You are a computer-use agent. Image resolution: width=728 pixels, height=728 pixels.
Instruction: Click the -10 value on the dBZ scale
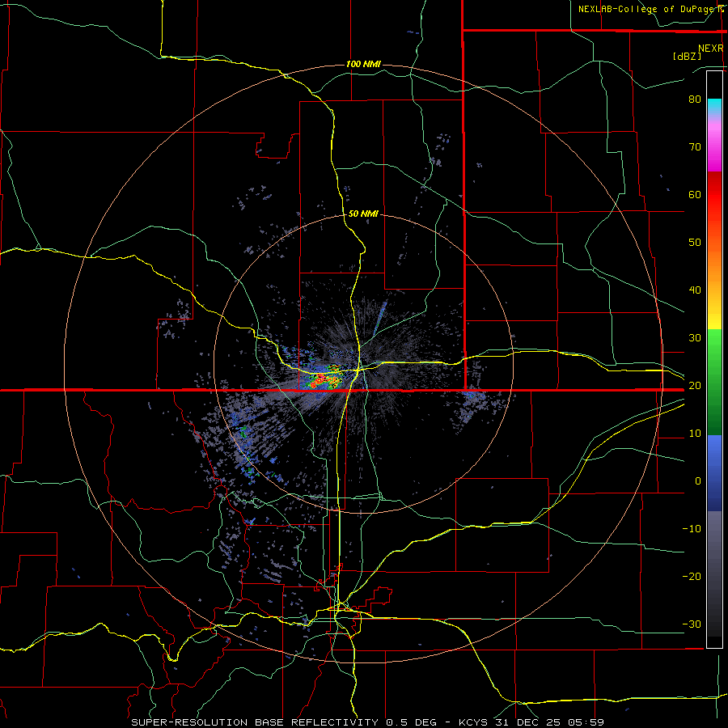pyautogui.click(x=692, y=529)
